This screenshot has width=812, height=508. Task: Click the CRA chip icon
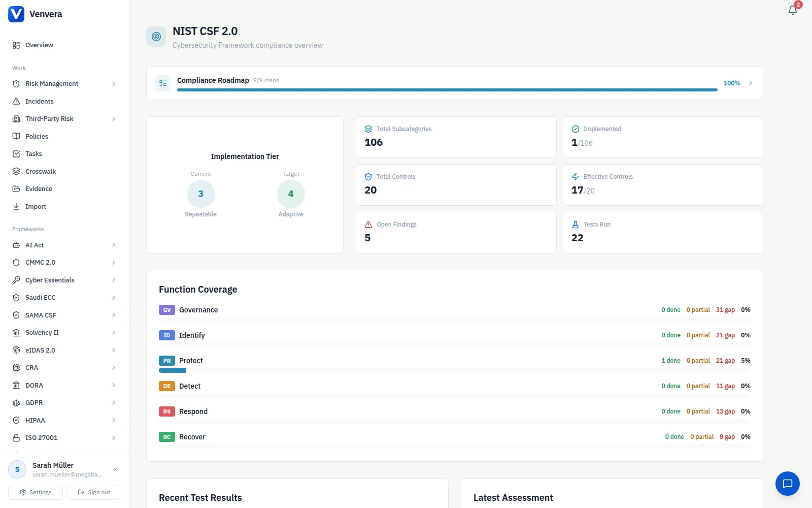[x=16, y=368]
